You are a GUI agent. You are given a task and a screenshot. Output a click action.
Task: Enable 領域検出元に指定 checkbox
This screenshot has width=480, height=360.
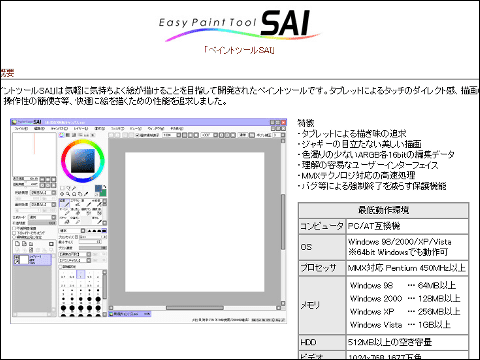[14, 237]
